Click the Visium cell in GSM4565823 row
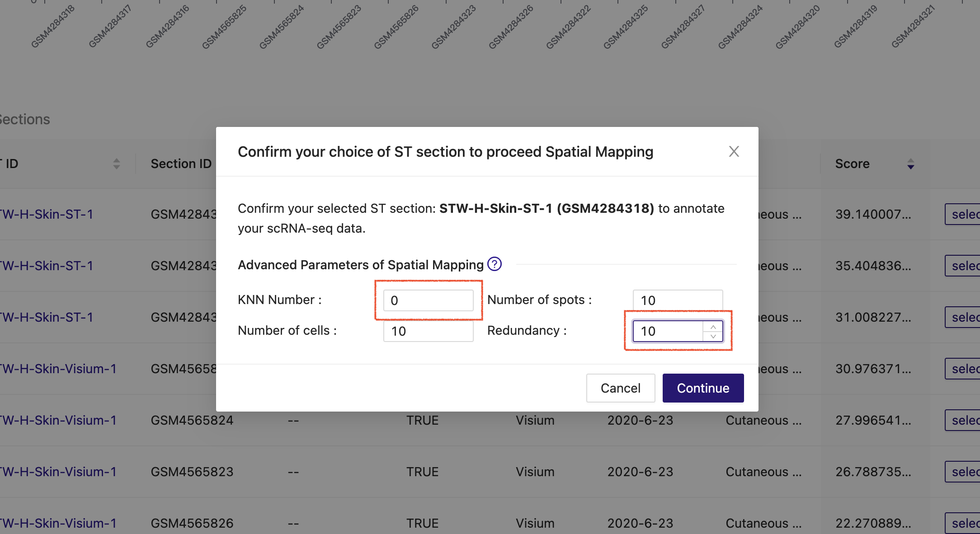 tap(535, 472)
